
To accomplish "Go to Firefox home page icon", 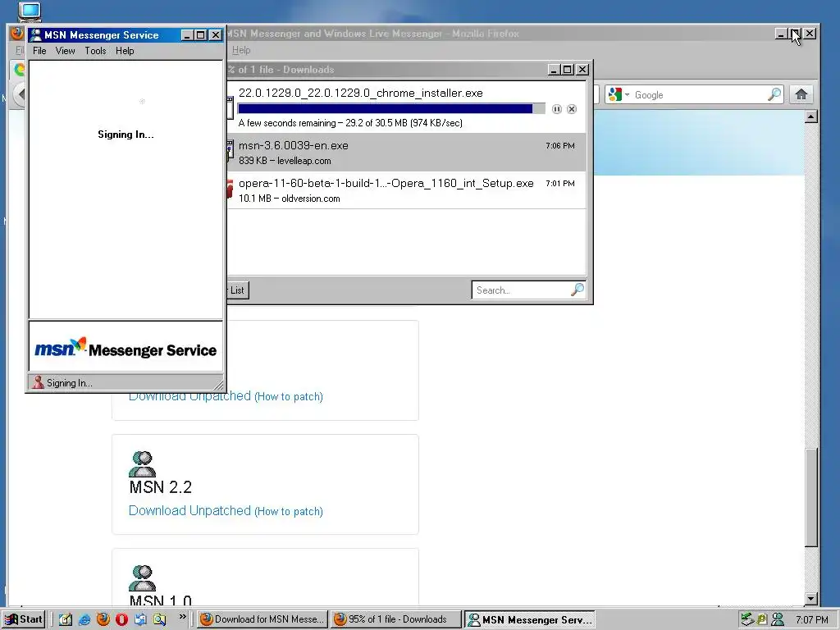I will 801,94.
